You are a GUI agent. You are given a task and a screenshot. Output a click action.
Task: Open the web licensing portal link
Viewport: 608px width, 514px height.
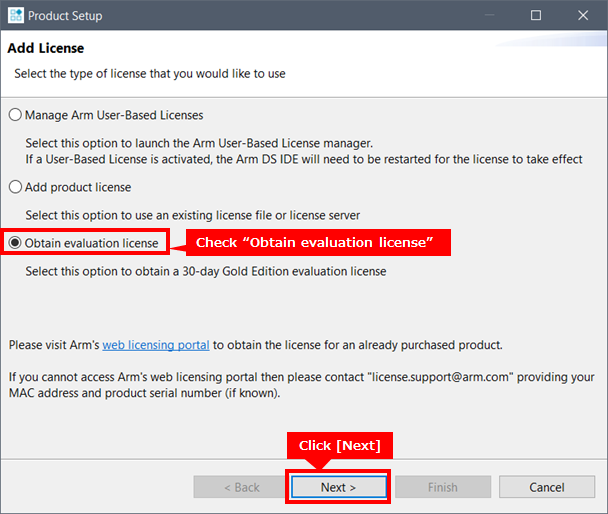click(156, 345)
